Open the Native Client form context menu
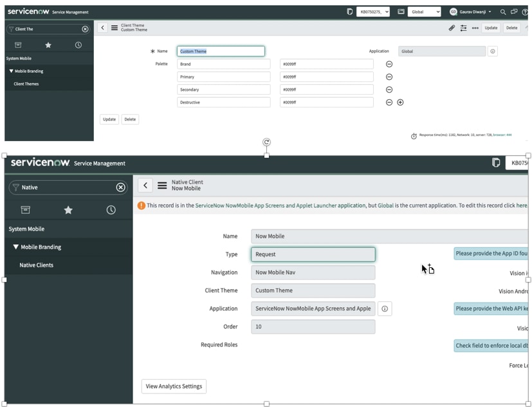Screen dimensions: 532x407 point(162,185)
